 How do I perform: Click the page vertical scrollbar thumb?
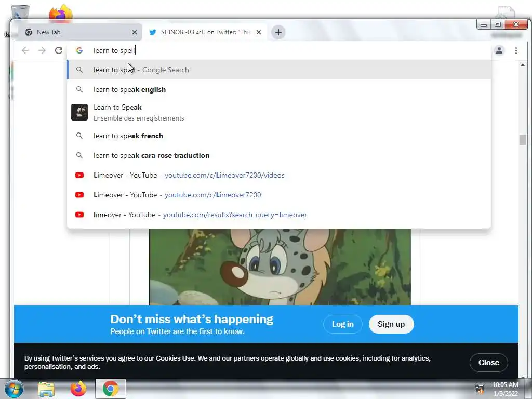(x=523, y=140)
